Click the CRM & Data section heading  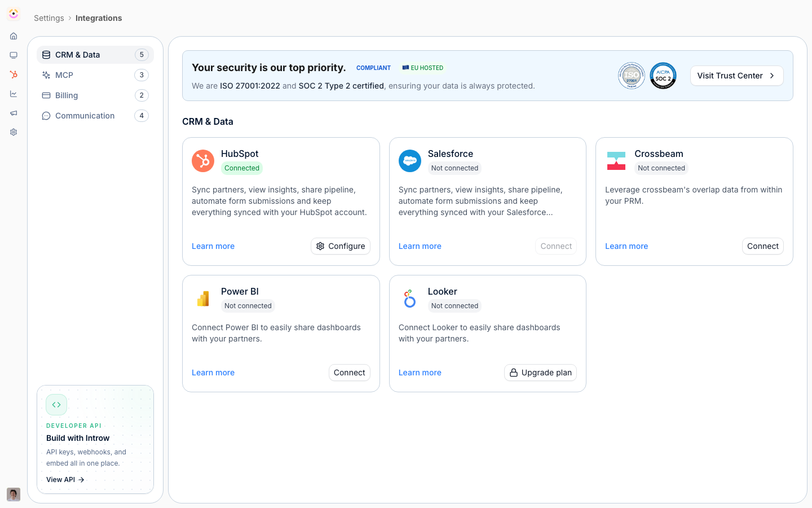(x=208, y=121)
